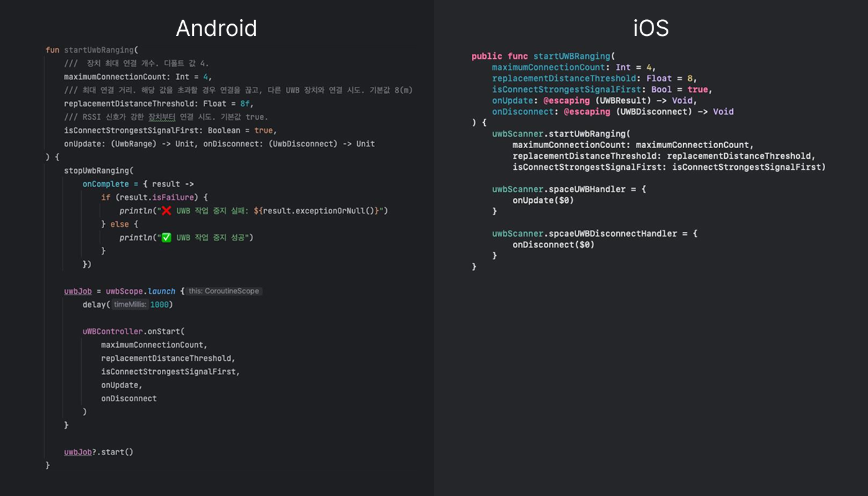Click the "onUpdate," argument in onStart call
The width and height of the screenshot is (868, 496).
click(122, 385)
